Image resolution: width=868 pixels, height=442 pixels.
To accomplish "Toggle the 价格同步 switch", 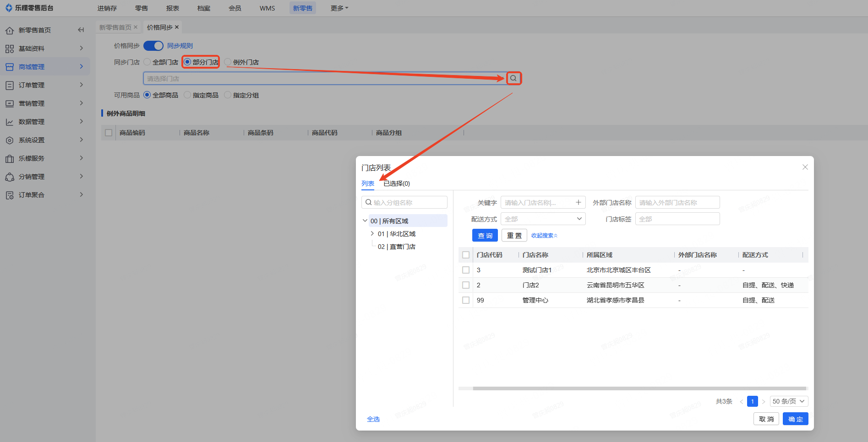I will [x=153, y=46].
